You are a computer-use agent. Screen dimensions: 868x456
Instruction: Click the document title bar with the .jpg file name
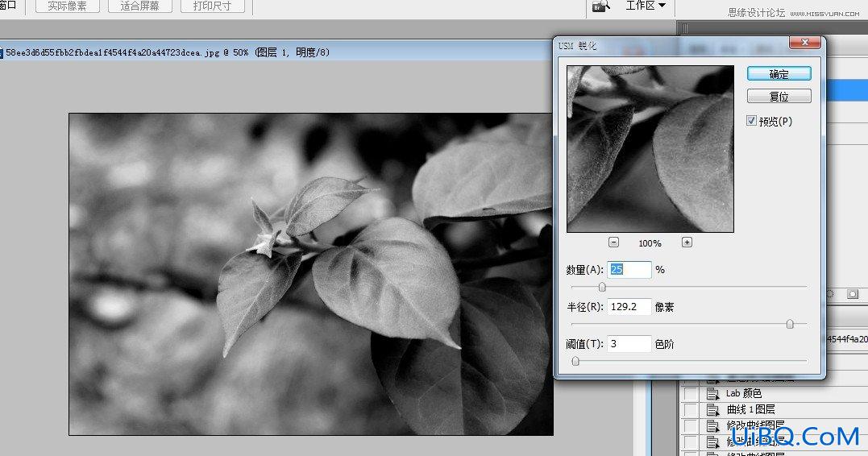click(276, 52)
